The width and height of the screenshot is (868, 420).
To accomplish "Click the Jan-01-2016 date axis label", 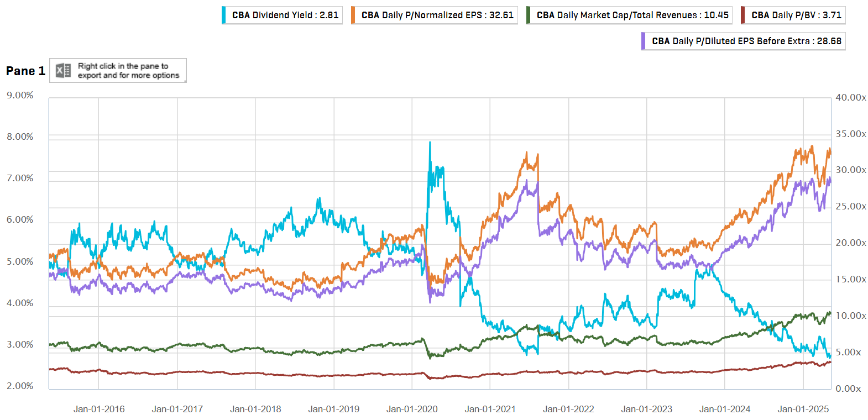I will tap(99, 409).
